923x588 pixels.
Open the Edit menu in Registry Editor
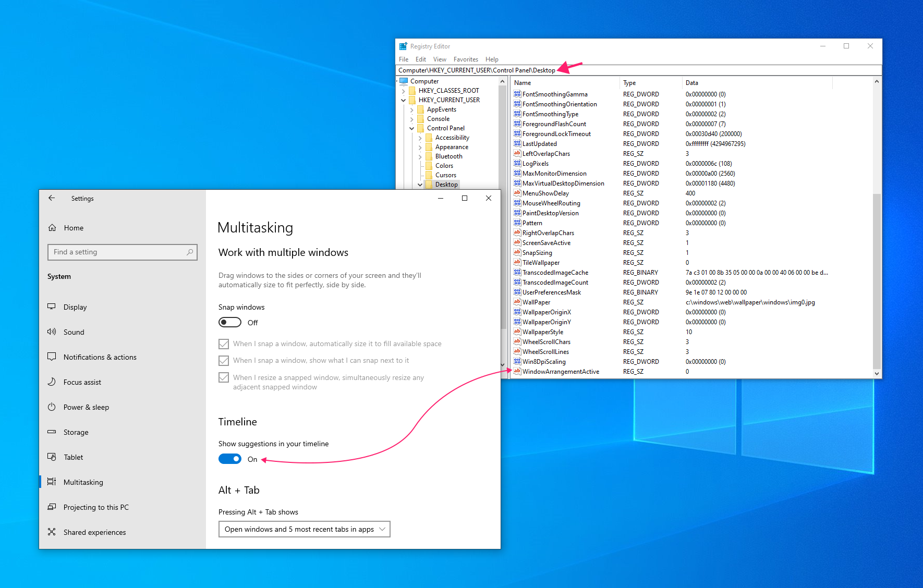[421, 59]
